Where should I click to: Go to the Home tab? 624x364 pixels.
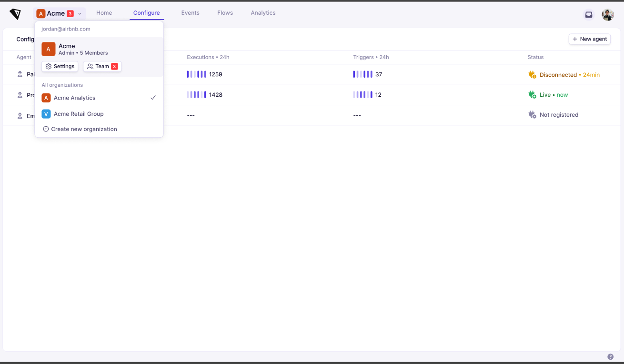click(104, 13)
